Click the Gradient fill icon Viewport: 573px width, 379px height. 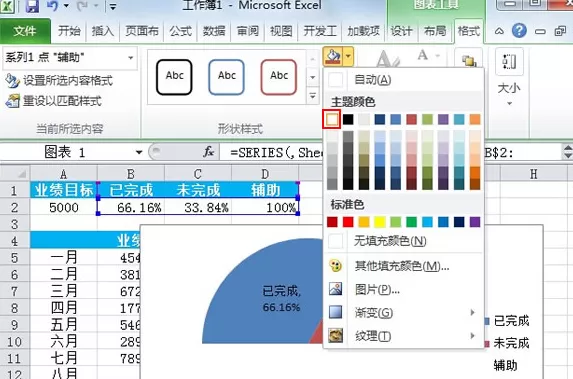point(335,312)
